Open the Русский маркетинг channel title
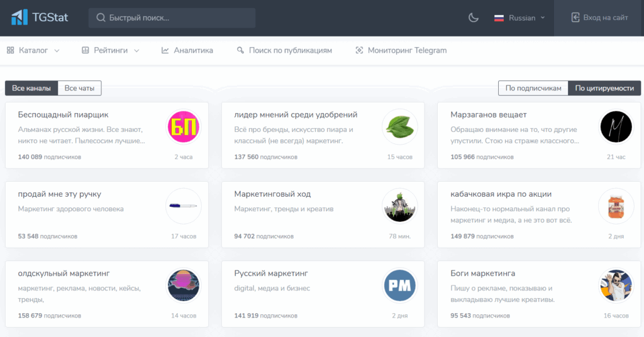644x337 pixels. click(271, 273)
